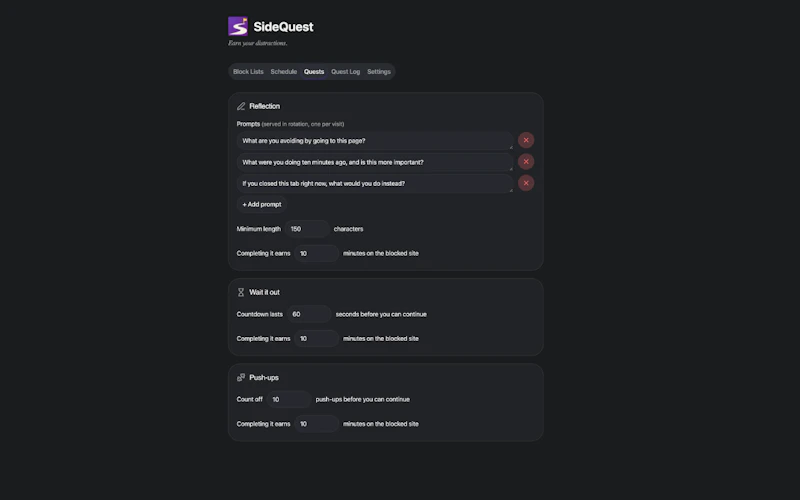
Task: Select the Quests tab
Action: click(314, 71)
